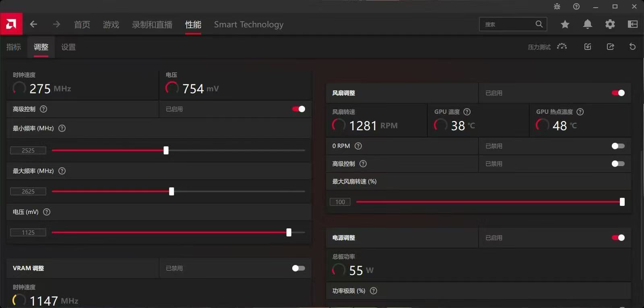Switch to the 游戏 tab
644x308 pixels.
111,25
